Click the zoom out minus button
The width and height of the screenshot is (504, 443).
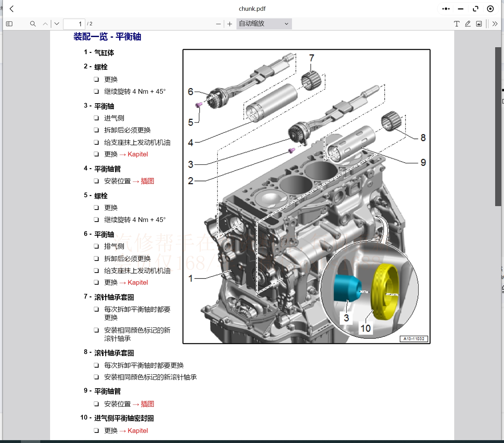218,24
